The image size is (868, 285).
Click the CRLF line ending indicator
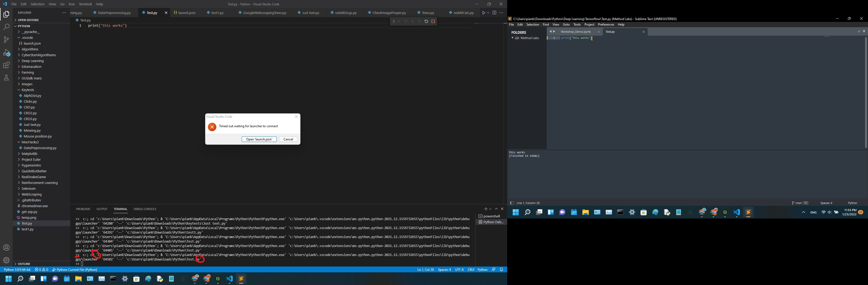(x=471, y=269)
